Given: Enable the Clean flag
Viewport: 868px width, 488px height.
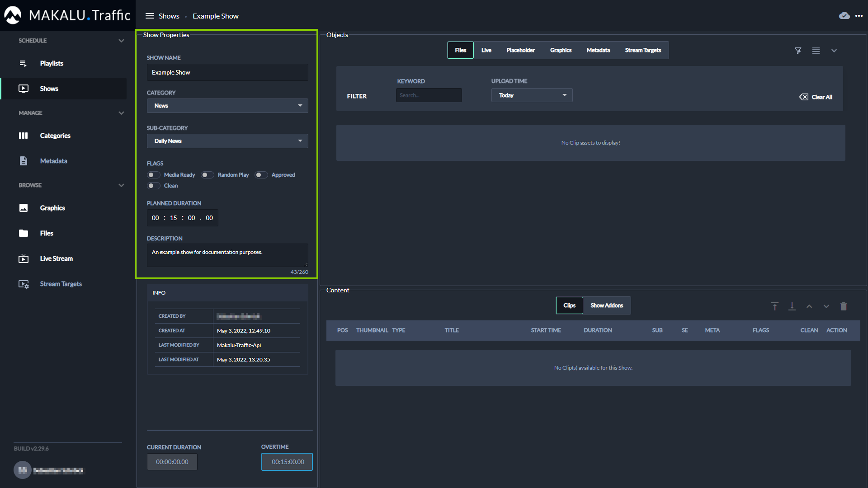Looking at the screenshot, I should (x=153, y=186).
